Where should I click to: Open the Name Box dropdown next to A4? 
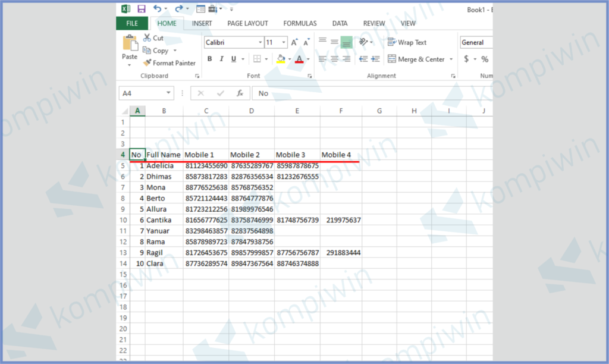tap(169, 93)
